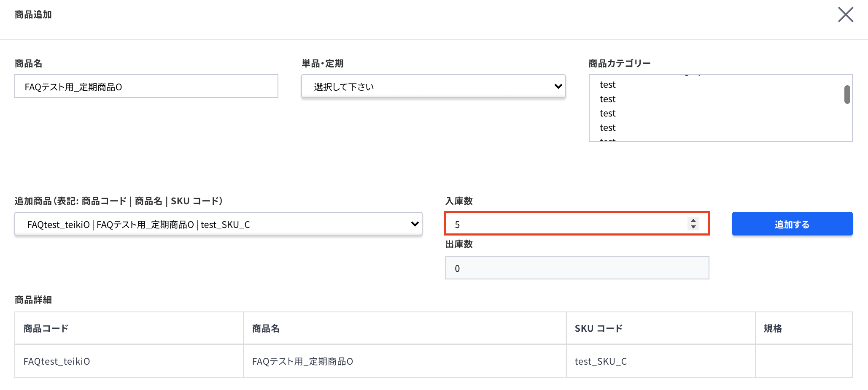Click the 商品名 table column header
868x390 pixels.
coord(405,328)
